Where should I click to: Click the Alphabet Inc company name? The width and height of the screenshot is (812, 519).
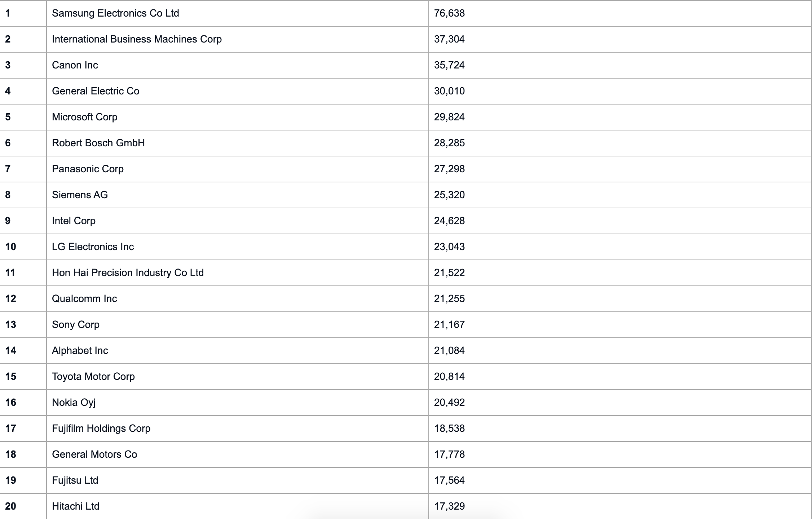tap(80, 351)
